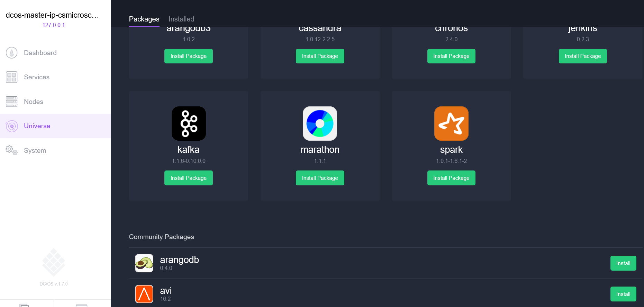Click the spark package logo
The width and height of the screenshot is (644, 307).
click(x=451, y=123)
